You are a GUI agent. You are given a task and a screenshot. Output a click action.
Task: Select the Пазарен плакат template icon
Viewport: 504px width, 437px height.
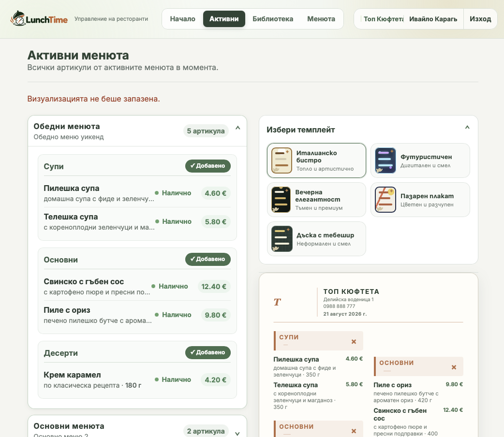[x=385, y=200]
